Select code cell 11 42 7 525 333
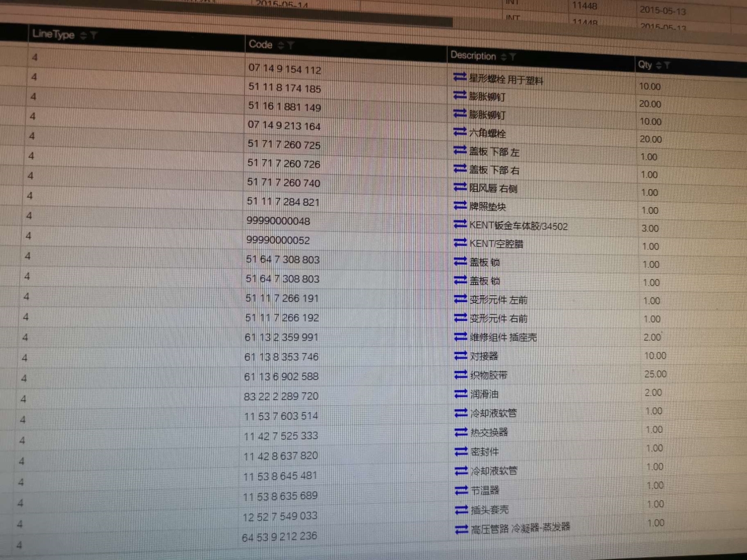This screenshot has height=560, width=747. coord(281,436)
